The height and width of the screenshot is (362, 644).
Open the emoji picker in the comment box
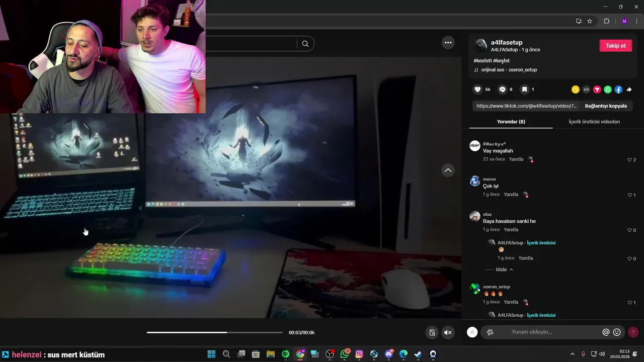tap(617, 332)
